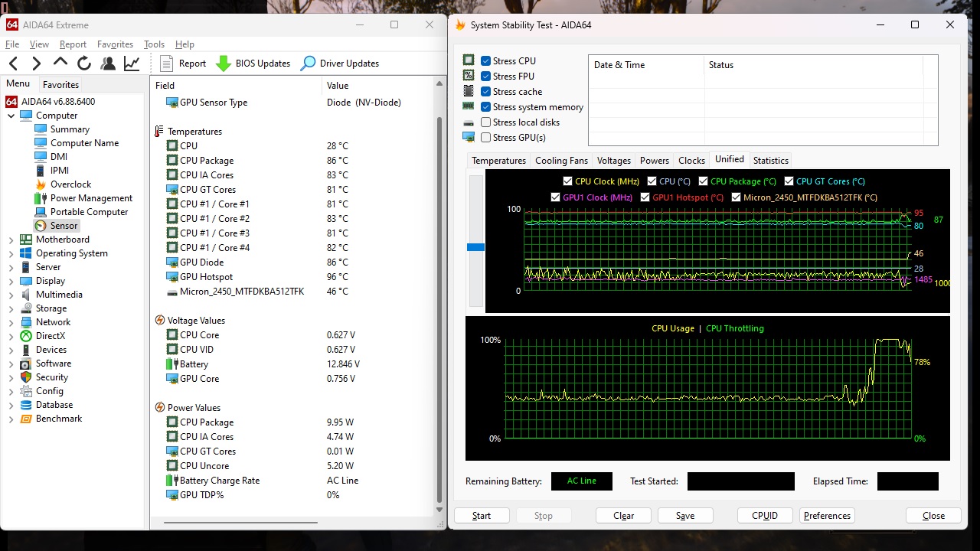Toggle GPU1 Hotspot (°C) graph series
The width and height of the screenshot is (980, 551).
coord(645,197)
